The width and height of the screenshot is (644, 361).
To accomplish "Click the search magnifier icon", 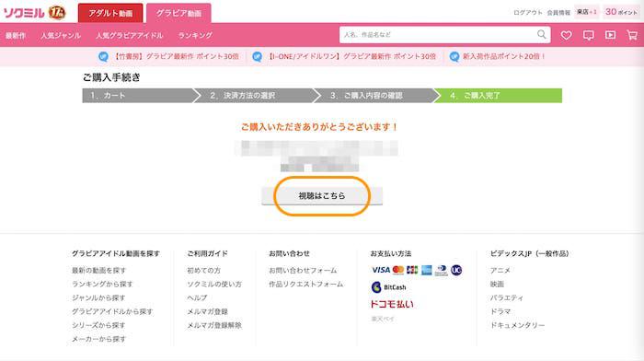I will [542, 35].
